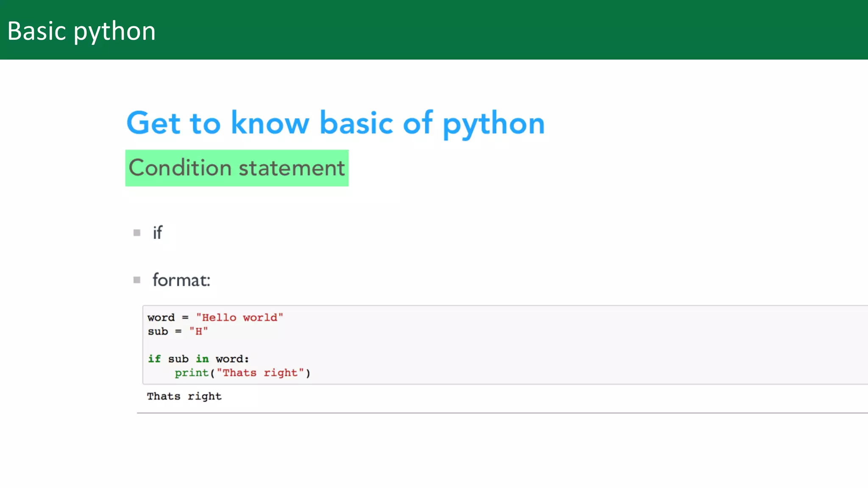Click the 'Thats right' output text
Viewport: 868px width, 488px height.
tap(184, 396)
